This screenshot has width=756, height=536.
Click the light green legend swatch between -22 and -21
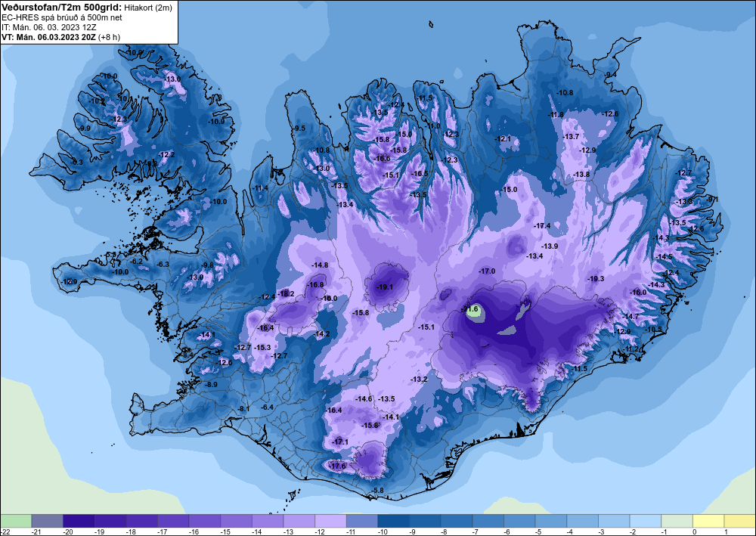pyautogui.click(x=16, y=521)
